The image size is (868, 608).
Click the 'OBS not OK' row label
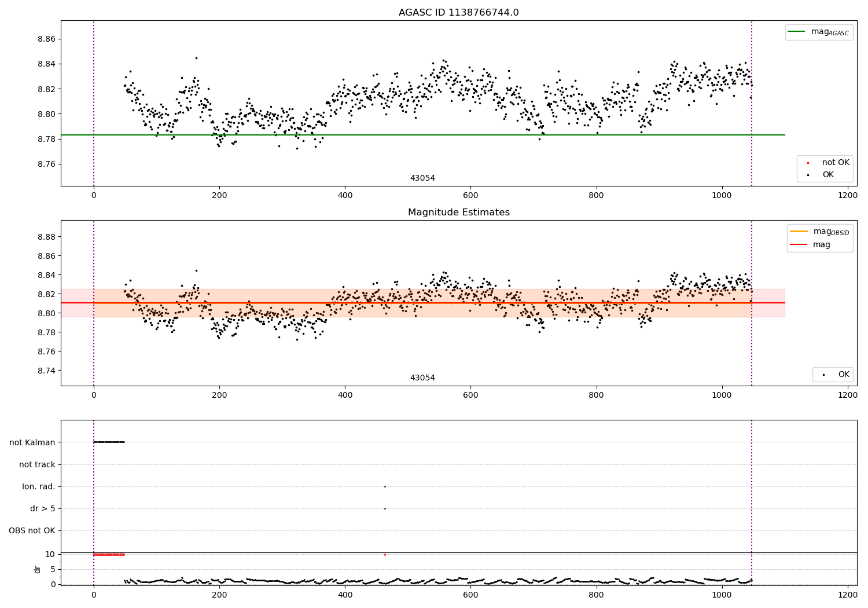click(32, 530)
